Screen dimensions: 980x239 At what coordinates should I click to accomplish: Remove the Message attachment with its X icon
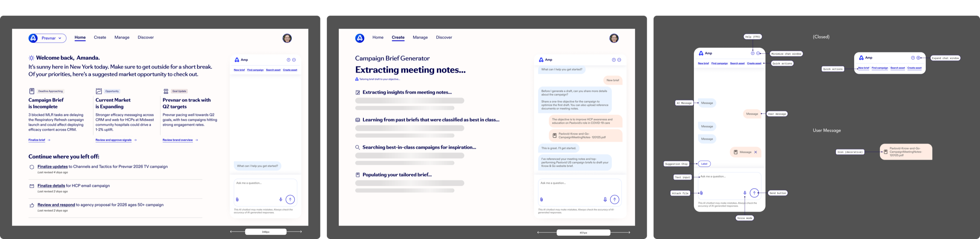pyautogui.click(x=756, y=152)
